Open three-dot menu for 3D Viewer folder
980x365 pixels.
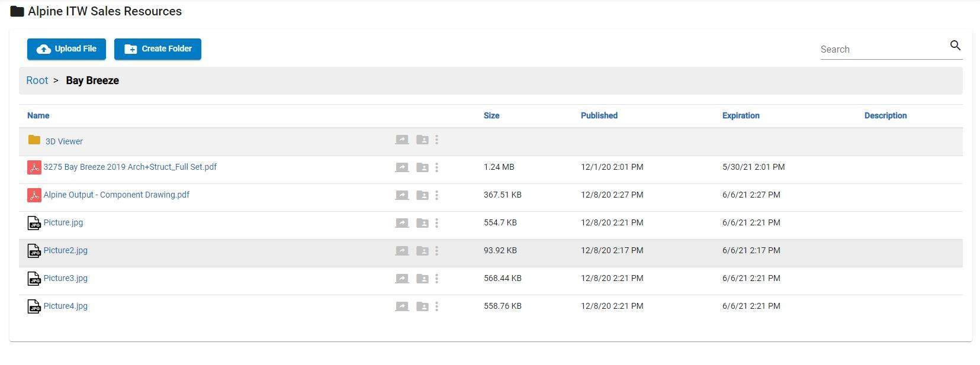click(x=437, y=140)
